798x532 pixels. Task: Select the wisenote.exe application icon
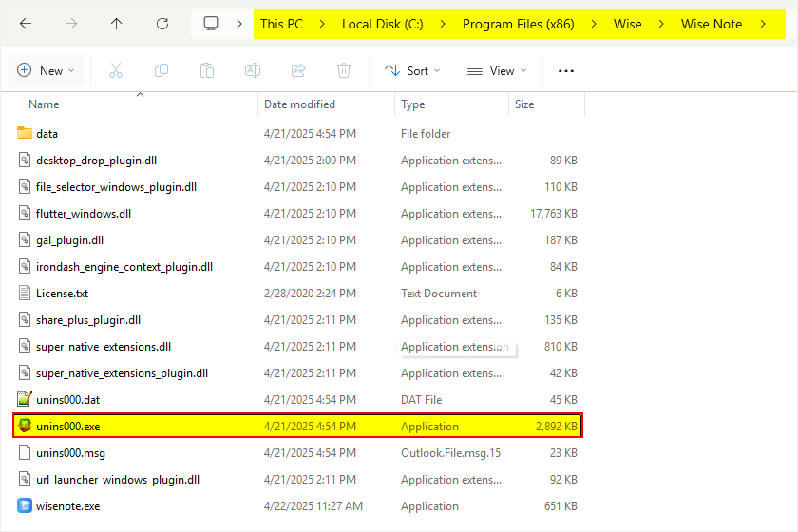coord(25,505)
